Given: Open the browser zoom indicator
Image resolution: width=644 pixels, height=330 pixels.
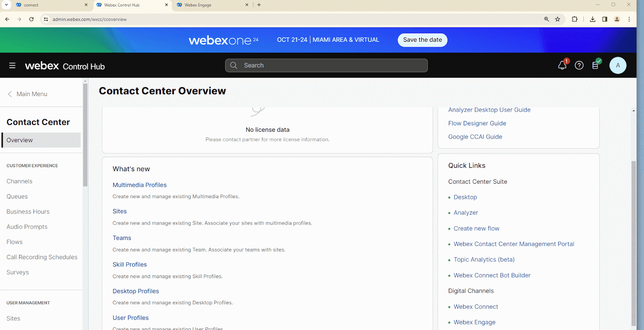Looking at the screenshot, I should click(x=547, y=19).
